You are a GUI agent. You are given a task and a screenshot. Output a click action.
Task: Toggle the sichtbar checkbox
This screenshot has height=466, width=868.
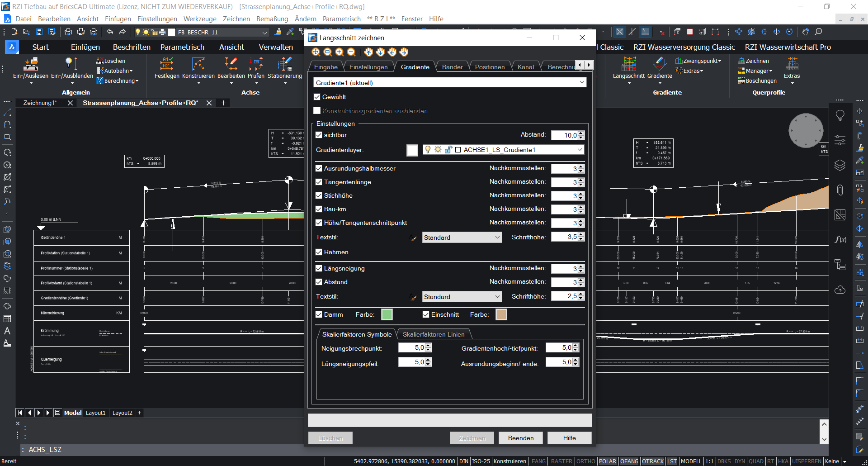319,135
